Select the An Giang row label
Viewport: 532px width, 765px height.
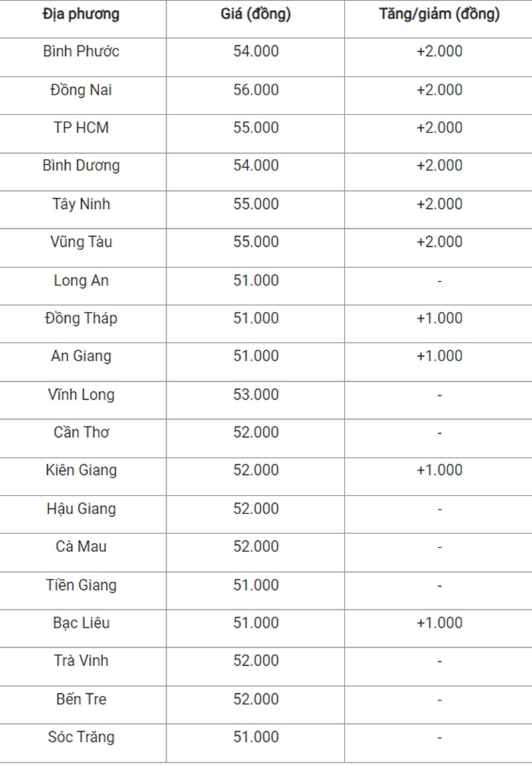point(81,356)
